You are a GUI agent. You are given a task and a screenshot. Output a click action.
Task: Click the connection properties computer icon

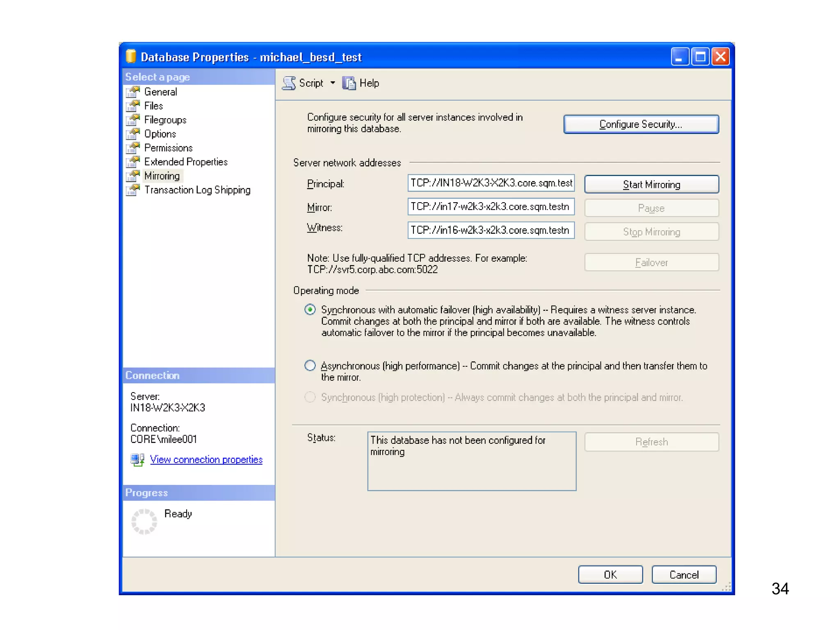[x=137, y=460]
